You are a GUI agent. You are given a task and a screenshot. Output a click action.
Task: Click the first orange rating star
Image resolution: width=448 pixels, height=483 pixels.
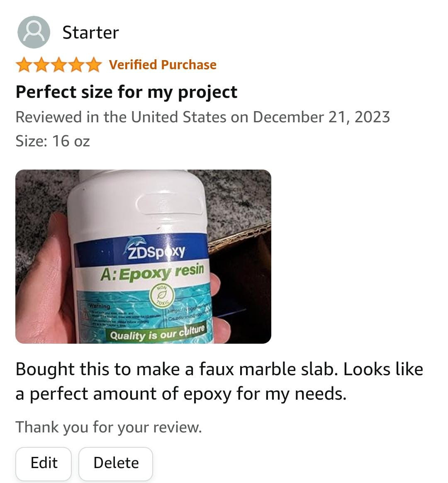[24, 65]
